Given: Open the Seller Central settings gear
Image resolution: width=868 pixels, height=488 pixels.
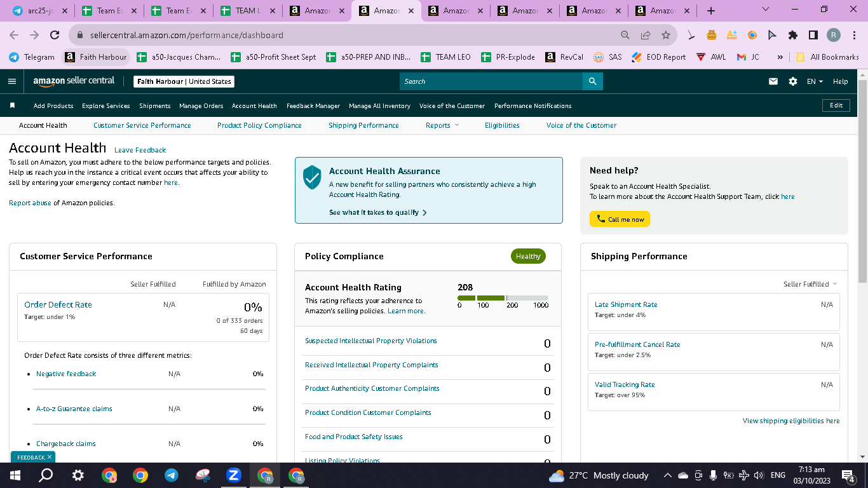Looking at the screenshot, I should click(792, 81).
